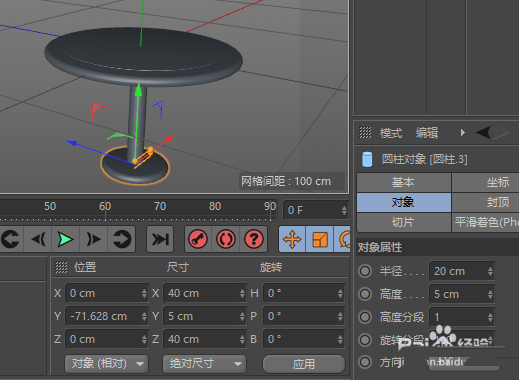Select the 对象 tab
The width and height of the screenshot is (519, 380).
coord(404,202)
